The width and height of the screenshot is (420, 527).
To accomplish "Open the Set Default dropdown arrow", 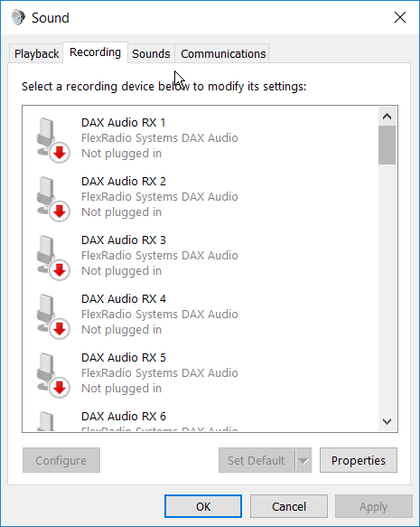I will 303,460.
